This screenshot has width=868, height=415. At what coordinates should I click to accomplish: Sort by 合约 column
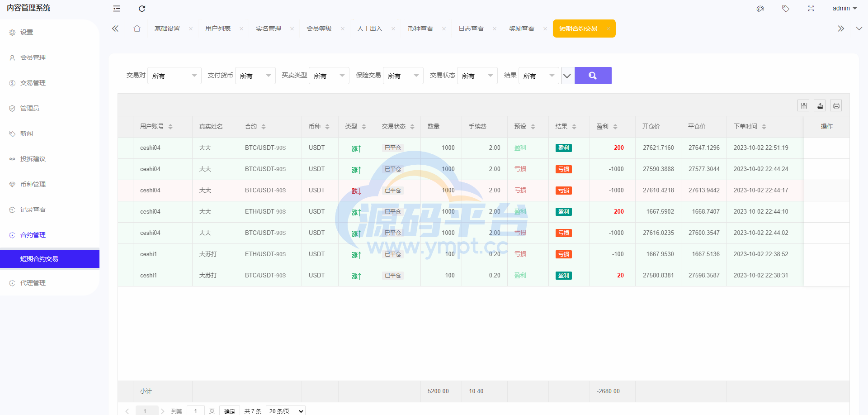pos(264,127)
